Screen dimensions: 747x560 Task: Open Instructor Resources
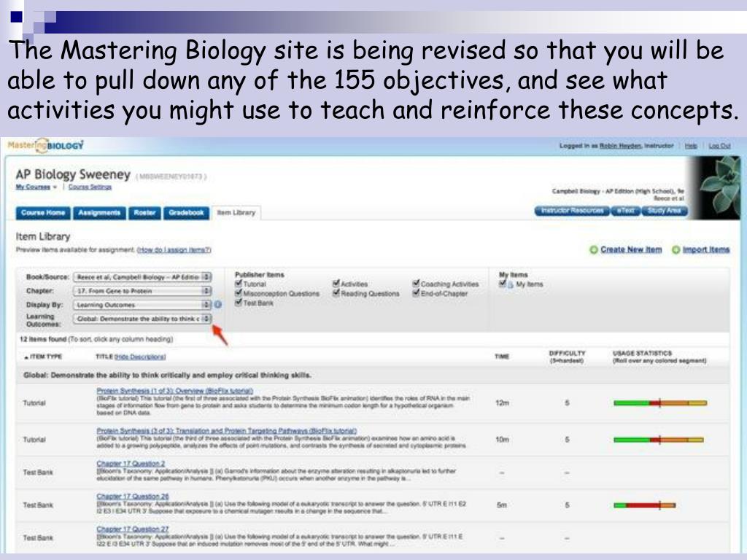572,211
